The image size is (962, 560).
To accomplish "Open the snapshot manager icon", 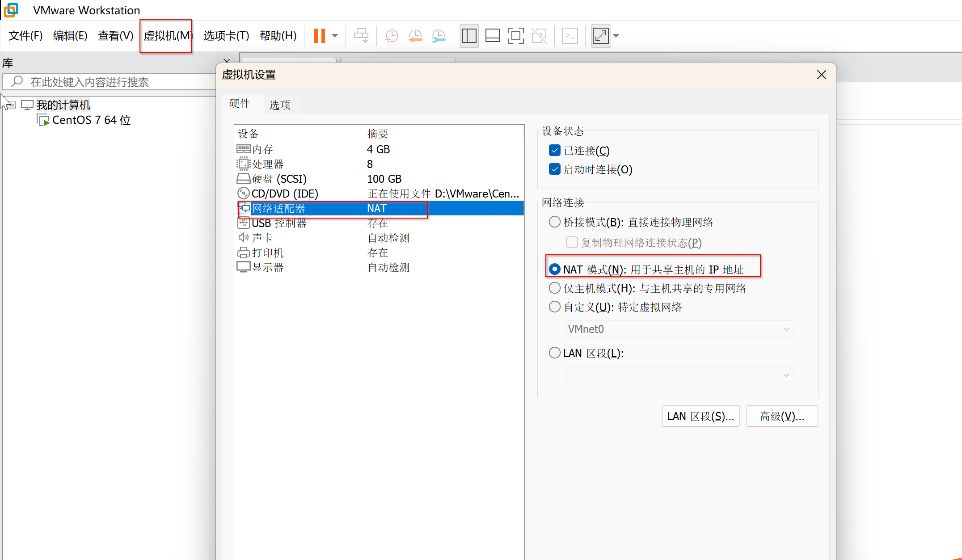I will pyautogui.click(x=439, y=36).
